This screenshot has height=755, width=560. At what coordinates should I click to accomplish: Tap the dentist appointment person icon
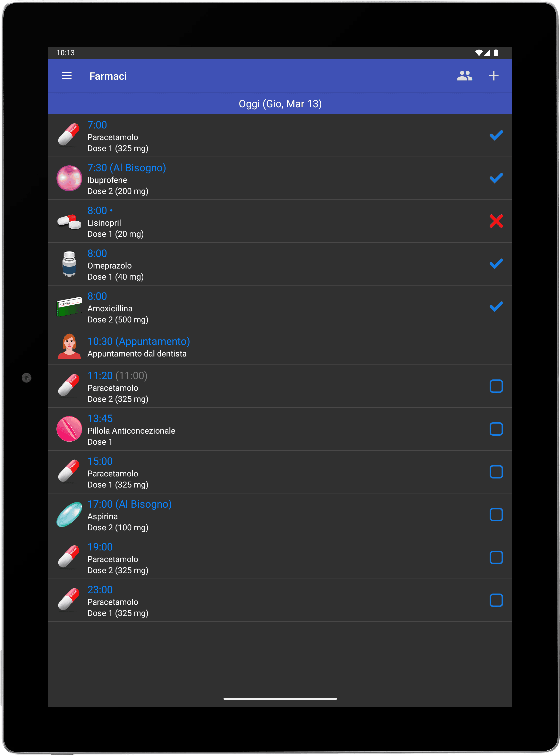[69, 346]
